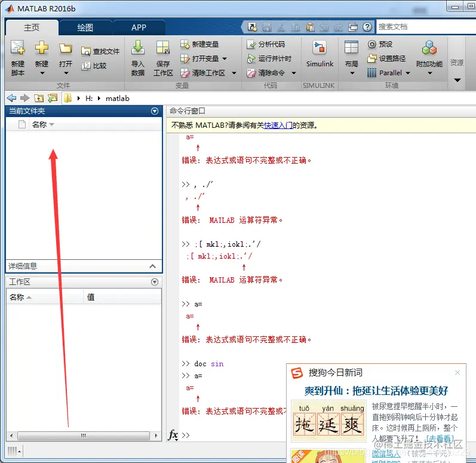The height and width of the screenshot is (463, 476).
Task: Click 运行并计时 (Run and Time)
Action: click(x=269, y=59)
